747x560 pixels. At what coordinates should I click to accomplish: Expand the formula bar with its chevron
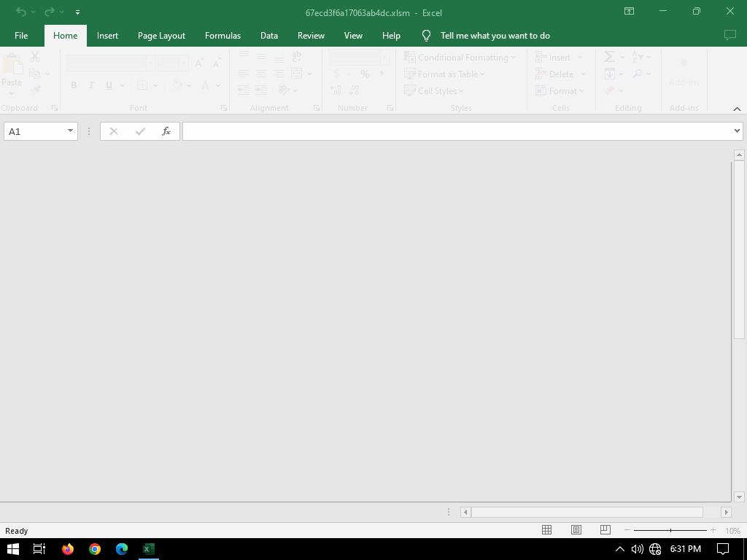737,131
